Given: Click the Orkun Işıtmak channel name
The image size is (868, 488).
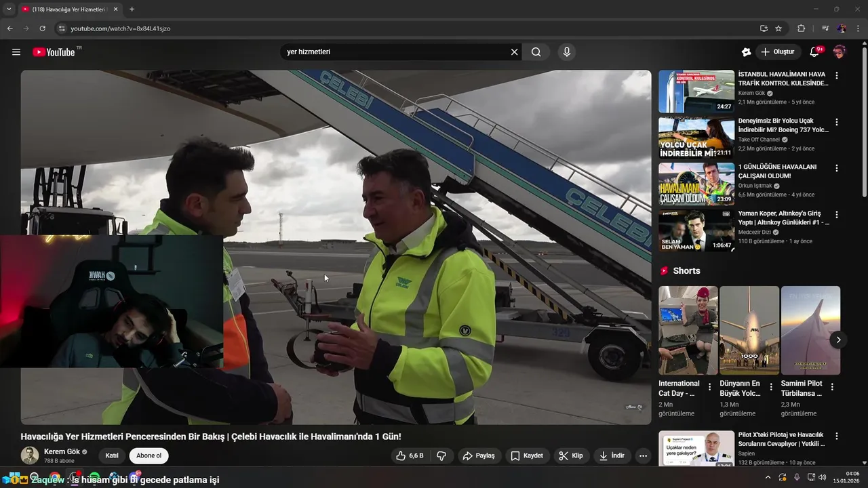Looking at the screenshot, I should 755,186.
